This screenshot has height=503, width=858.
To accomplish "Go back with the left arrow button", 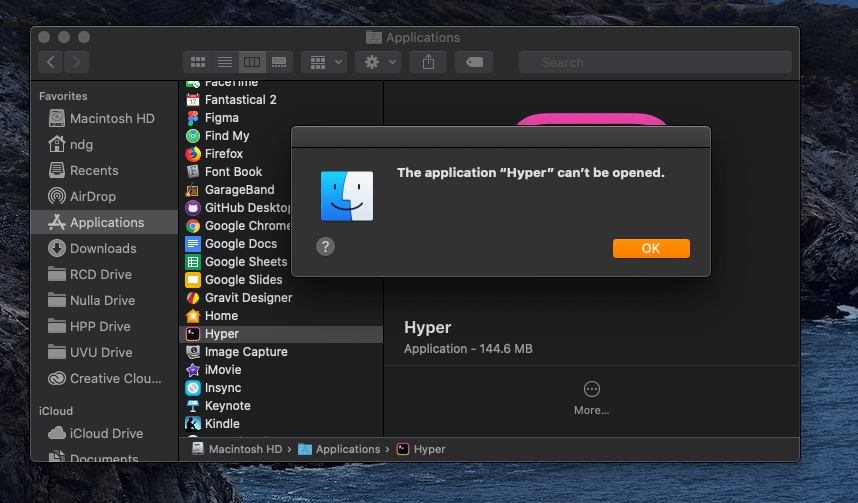I will pyautogui.click(x=50, y=62).
